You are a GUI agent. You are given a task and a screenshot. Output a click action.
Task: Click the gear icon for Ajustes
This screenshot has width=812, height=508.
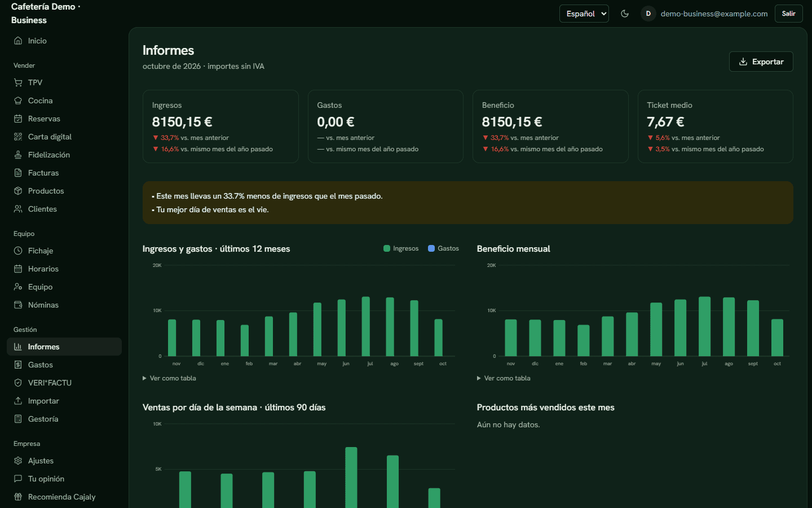pos(18,461)
